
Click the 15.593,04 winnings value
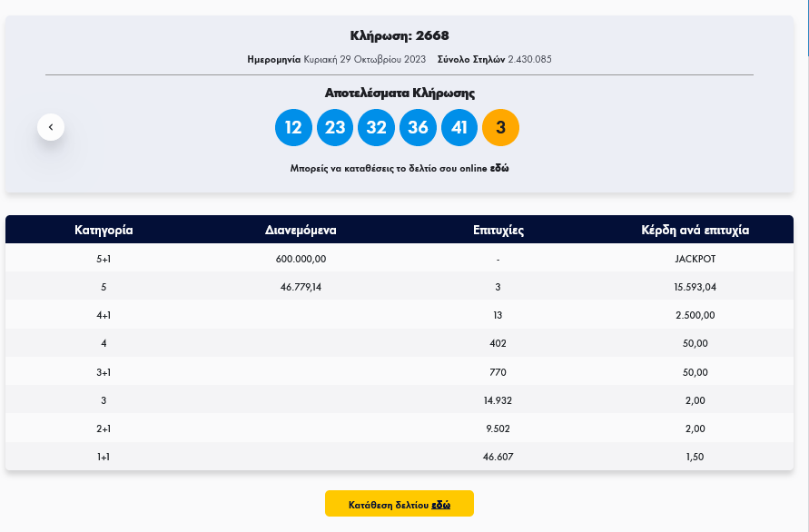(695, 287)
